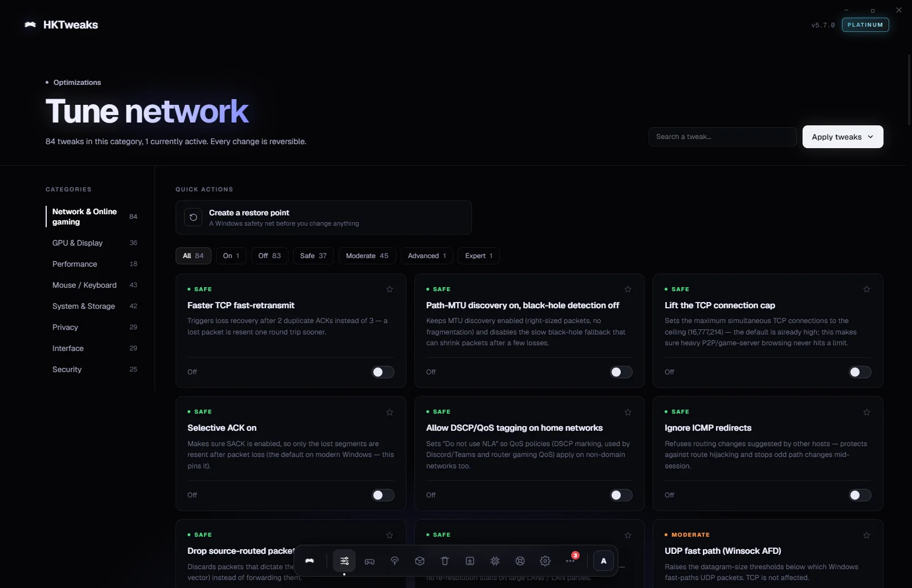Turn on Lift the TCP connection cap
The width and height of the screenshot is (912, 588).
pos(860,372)
